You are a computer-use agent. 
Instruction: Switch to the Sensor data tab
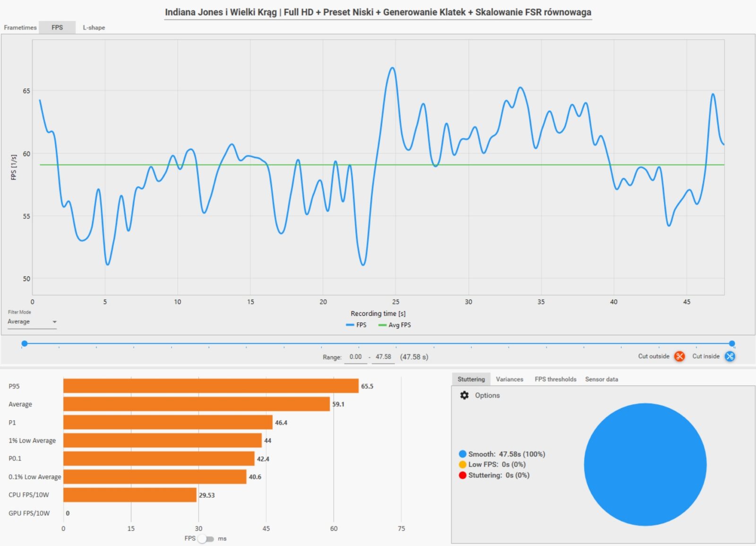[601, 379]
